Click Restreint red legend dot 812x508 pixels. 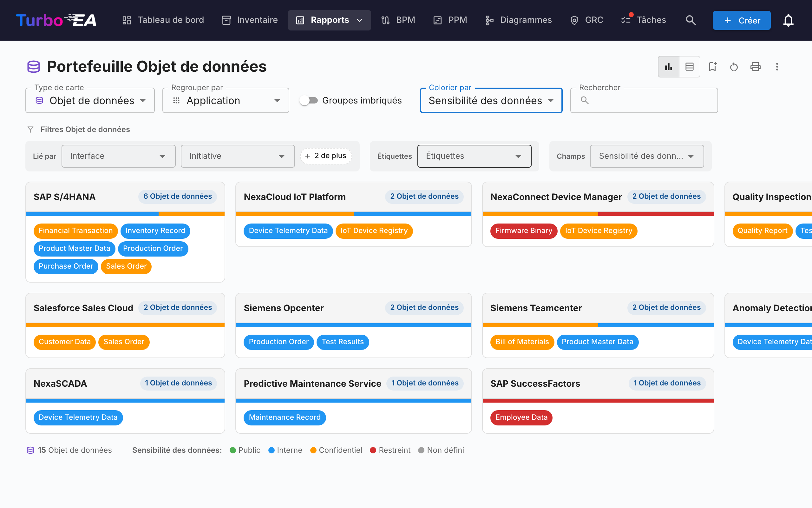[373, 450]
